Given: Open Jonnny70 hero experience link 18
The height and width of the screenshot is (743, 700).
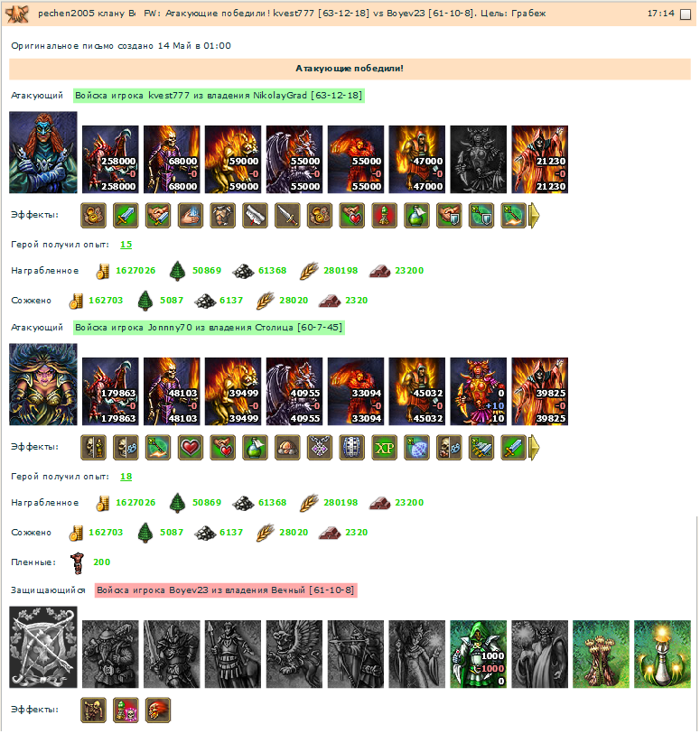Looking at the screenshot, I should coord(126,476).
